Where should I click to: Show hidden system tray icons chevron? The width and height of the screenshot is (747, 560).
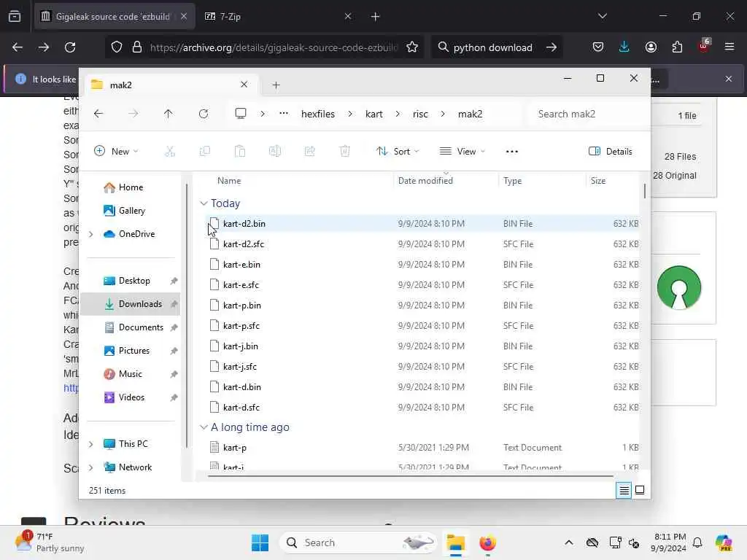click(x=569, y=542)
